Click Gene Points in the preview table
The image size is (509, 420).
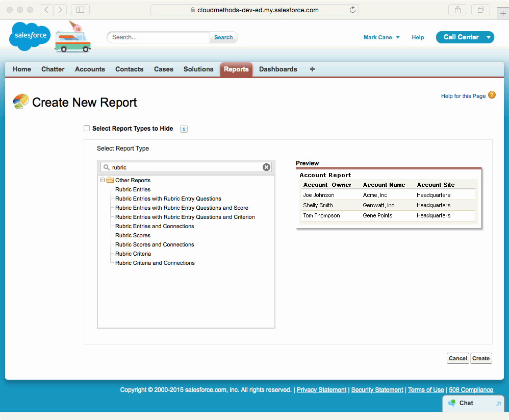click(x=377, y=215)
